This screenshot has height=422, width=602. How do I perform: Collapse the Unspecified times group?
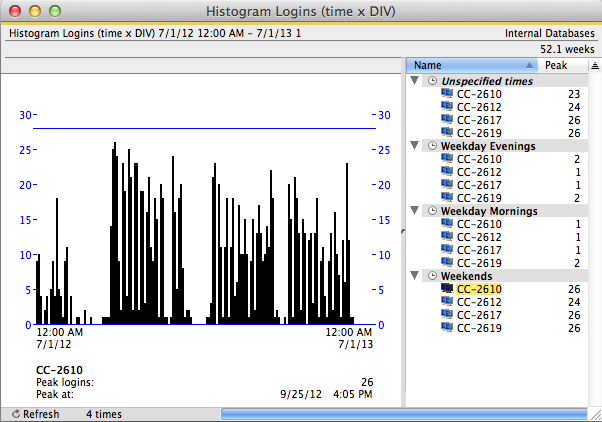pos(415,81)
